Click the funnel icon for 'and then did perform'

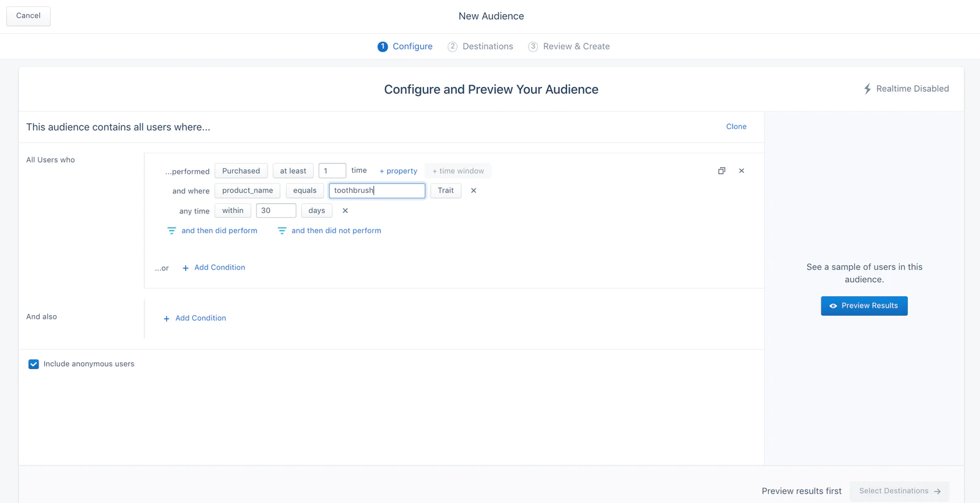(x=171, y=231)
